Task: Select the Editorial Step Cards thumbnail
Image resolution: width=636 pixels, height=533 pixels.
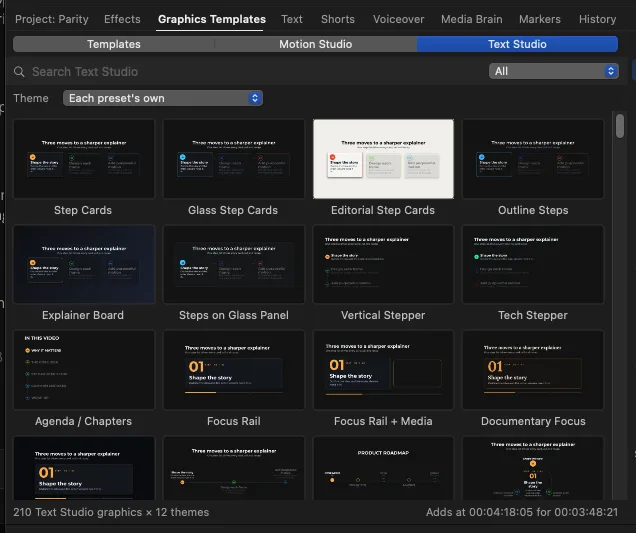Action: click(x=383, y=159)
